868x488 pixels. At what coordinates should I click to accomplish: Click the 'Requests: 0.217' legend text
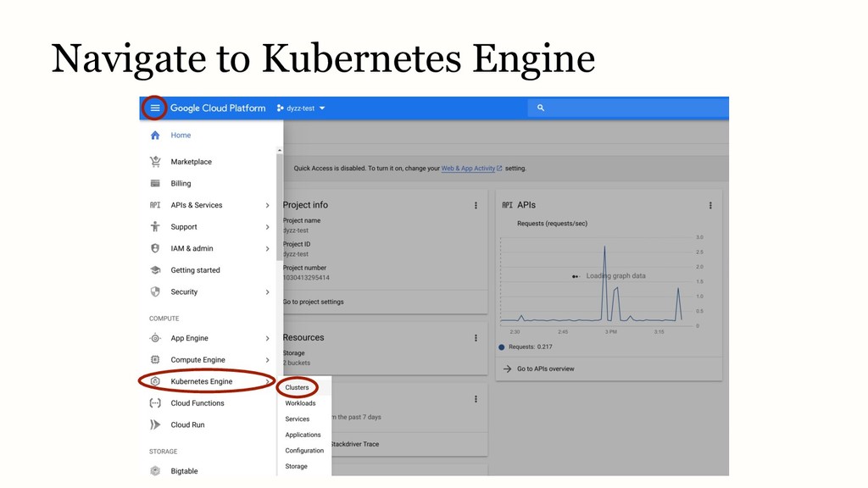[x=531, y=347]
